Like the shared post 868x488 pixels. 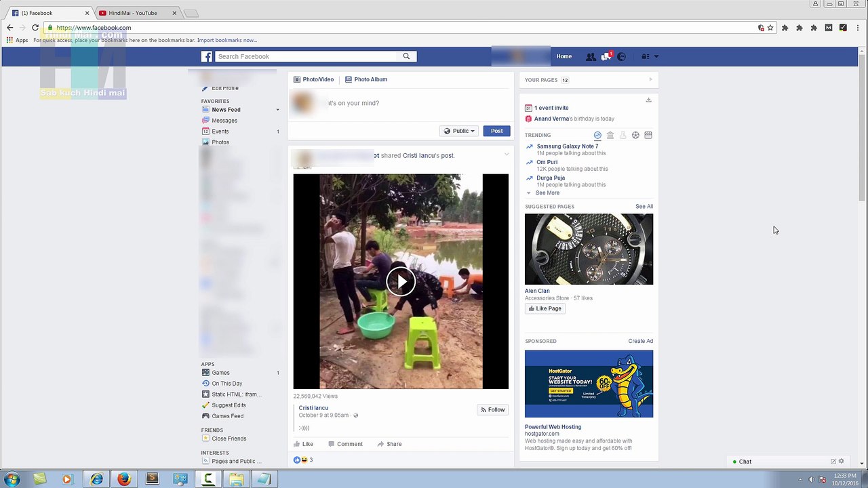303,445
